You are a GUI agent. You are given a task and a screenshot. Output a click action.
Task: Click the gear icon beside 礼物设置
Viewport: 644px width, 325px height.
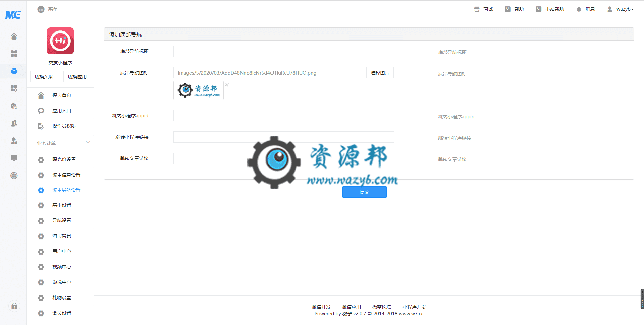pos(41,298)
